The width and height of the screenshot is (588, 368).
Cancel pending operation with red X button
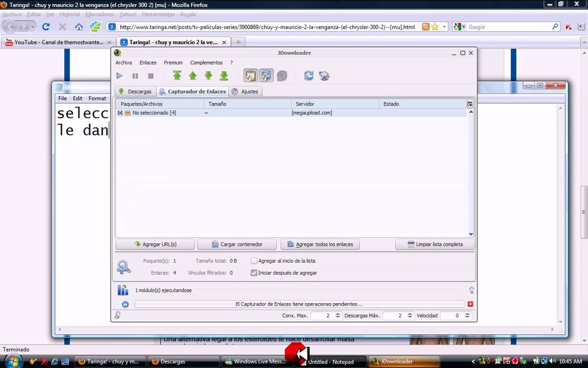[x=470, y=304]
